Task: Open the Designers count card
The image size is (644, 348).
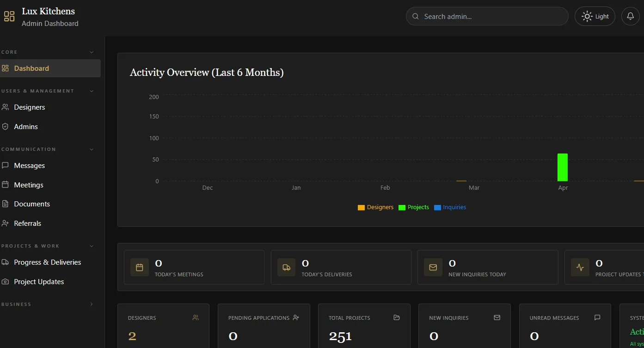Action: 163,326
